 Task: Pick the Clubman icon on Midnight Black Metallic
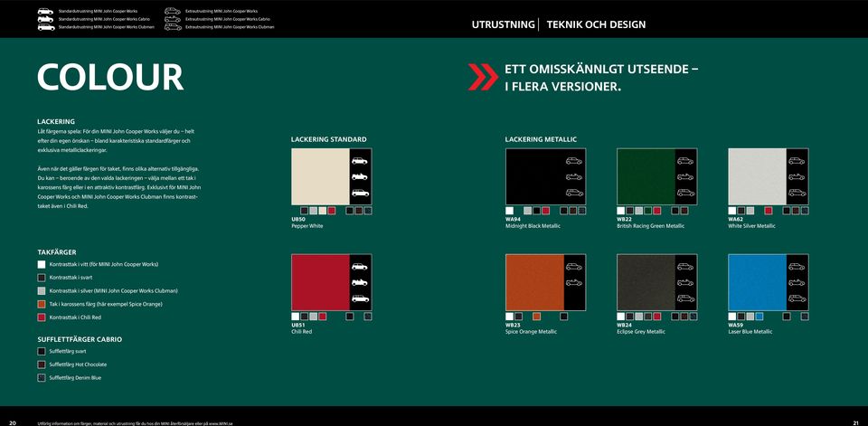(x=575, y=193)
